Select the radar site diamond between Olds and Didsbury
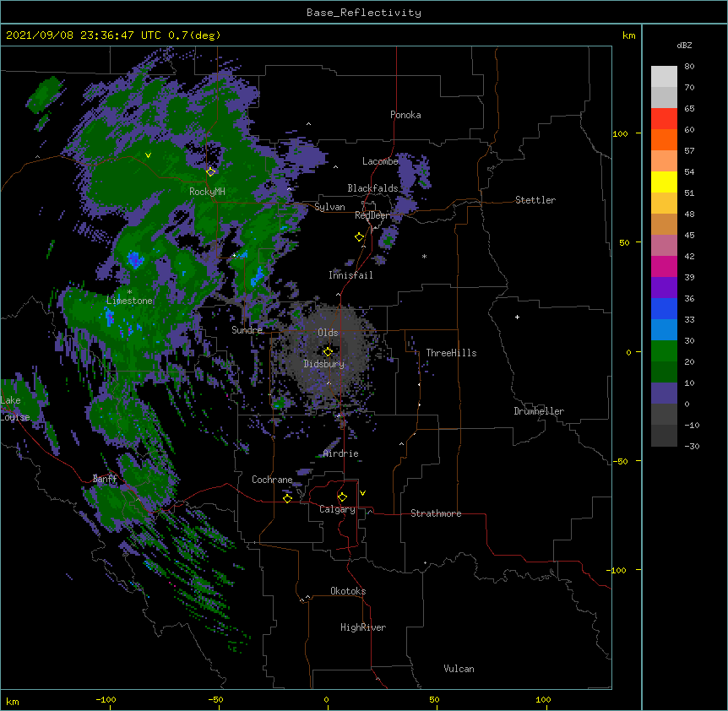This screenshot has height=711, width=728. [328, 351]
